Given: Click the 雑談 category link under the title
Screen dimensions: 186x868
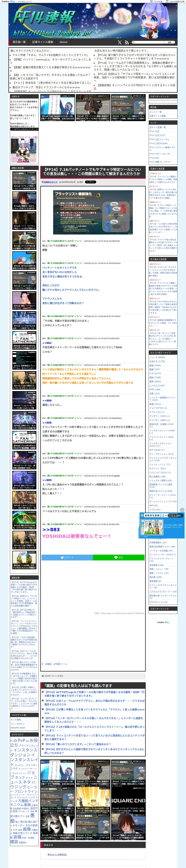Looking at the screenshot, I should click(81, 182).
